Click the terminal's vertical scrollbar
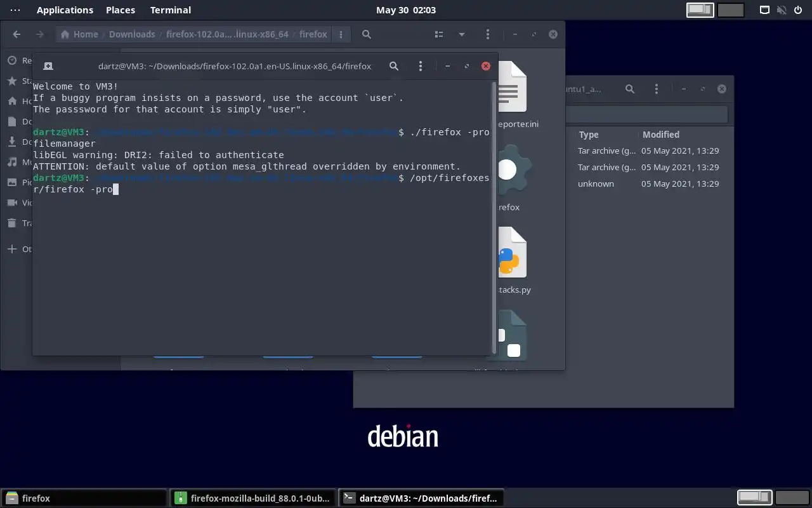This screenshot has height=508, width=812. click(x=494, y=217)
